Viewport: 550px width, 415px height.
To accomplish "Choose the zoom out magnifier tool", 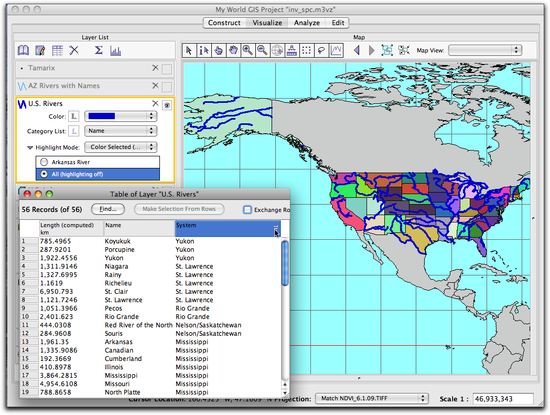I will pyautogui.click(x=262, y=51).
